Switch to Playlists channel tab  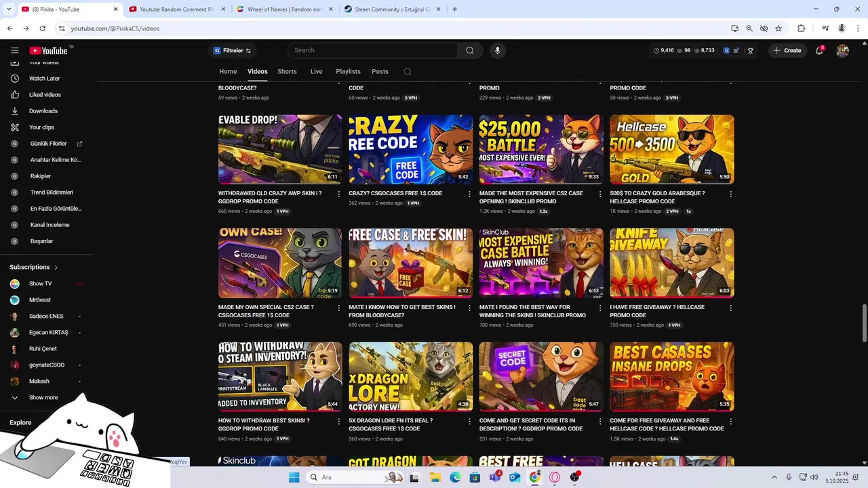[348, 71]
